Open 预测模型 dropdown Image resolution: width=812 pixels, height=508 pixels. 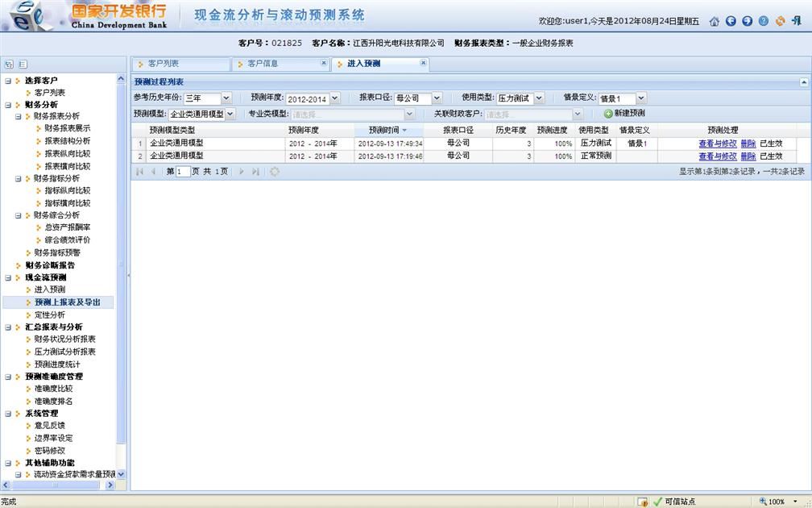pos(230,114)
